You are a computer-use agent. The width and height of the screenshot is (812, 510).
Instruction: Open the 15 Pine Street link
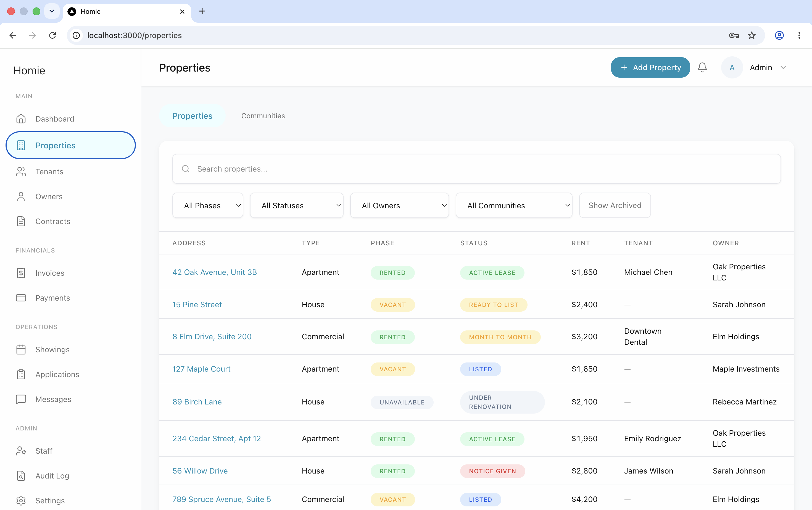pos(197,304)
